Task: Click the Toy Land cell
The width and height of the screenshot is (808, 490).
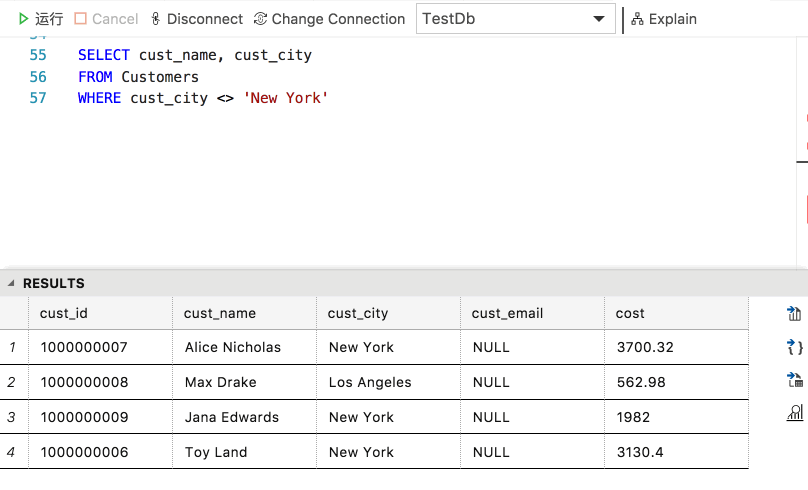Action: point(244,452)
